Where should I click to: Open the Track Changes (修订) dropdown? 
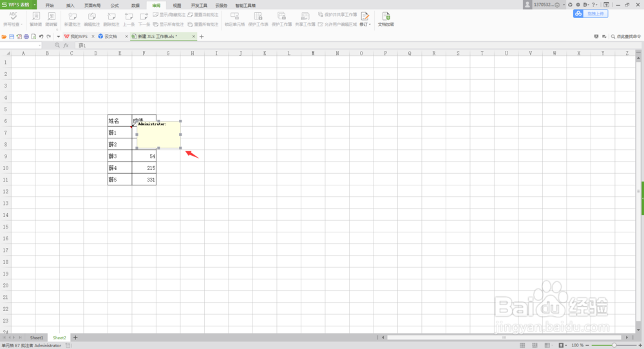[x=365, y=19]
